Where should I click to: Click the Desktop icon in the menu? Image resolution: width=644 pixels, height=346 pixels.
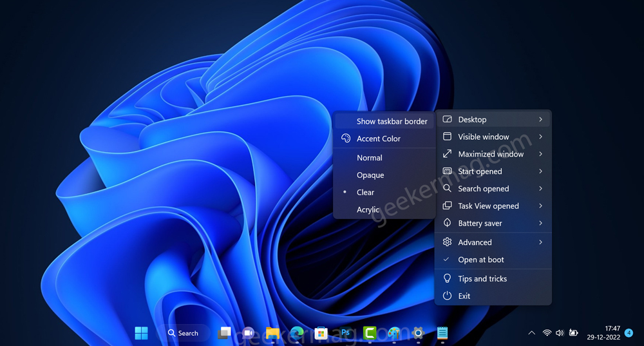(448, 119)
